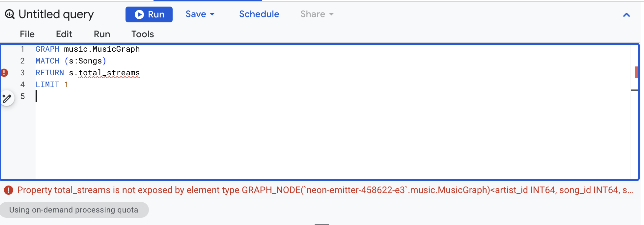Click the Untitled query title
644x225 pixels.
pyautogui.click(x=56, y=14)
